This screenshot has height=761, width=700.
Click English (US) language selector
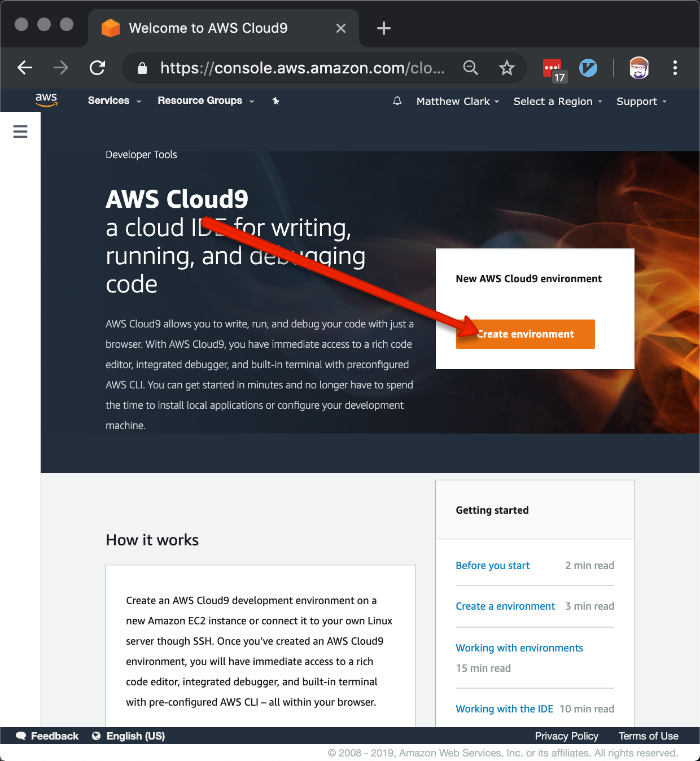coord(135,736)
